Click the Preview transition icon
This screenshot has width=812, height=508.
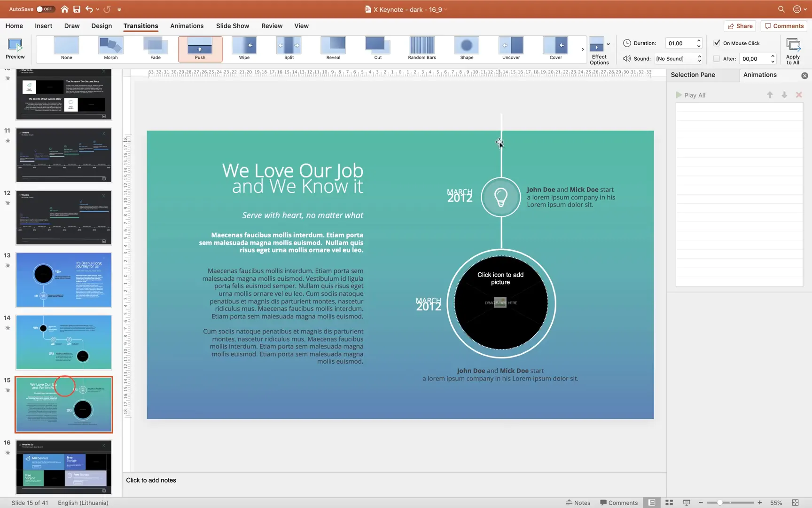(15, 48)
